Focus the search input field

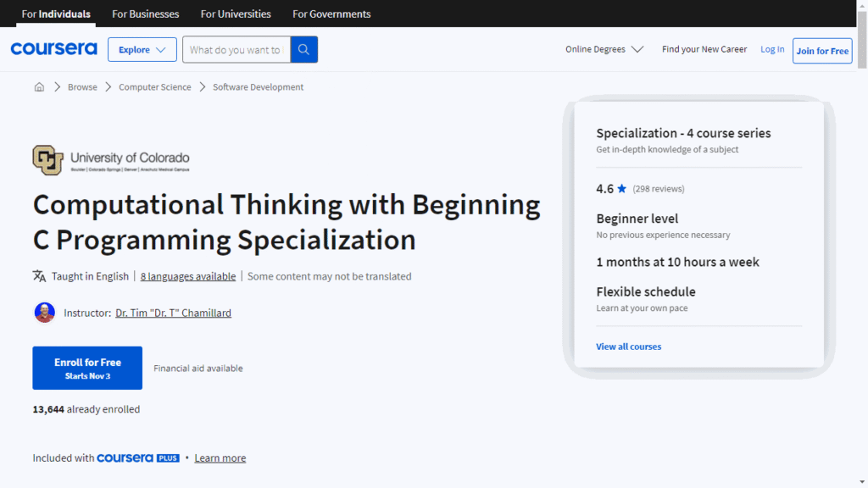coord(236,49)
